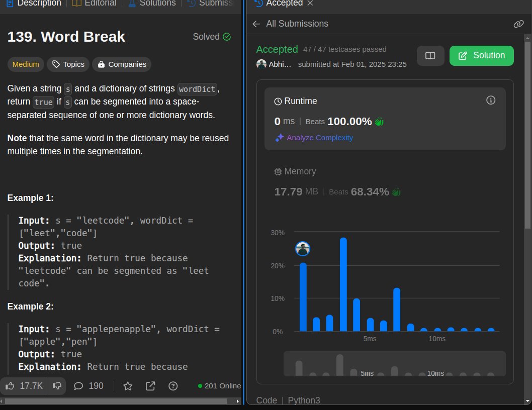This screenshot has width=532, height=410.
Task: Click the 10ms chart axis label
Action: tap(436, 339)
